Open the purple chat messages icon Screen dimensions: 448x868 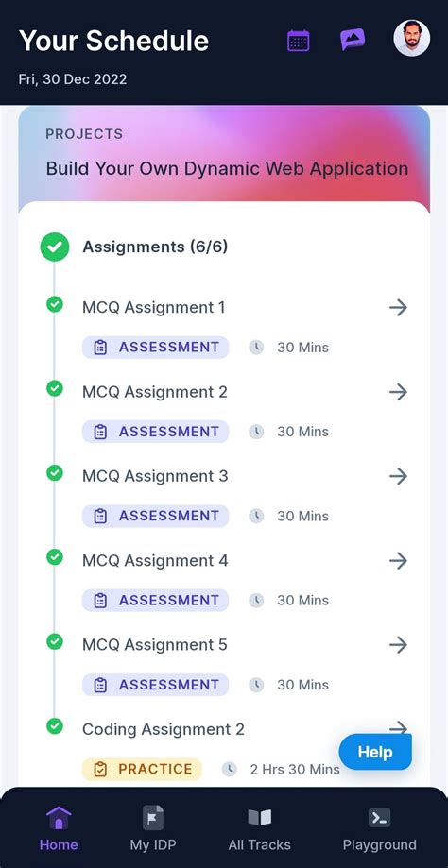pos(353,40)
